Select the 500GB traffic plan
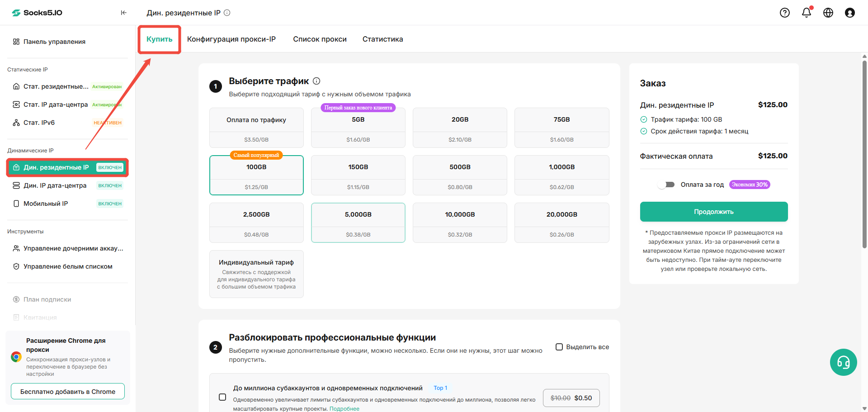The image size is (868, 412). coord(460,175)
